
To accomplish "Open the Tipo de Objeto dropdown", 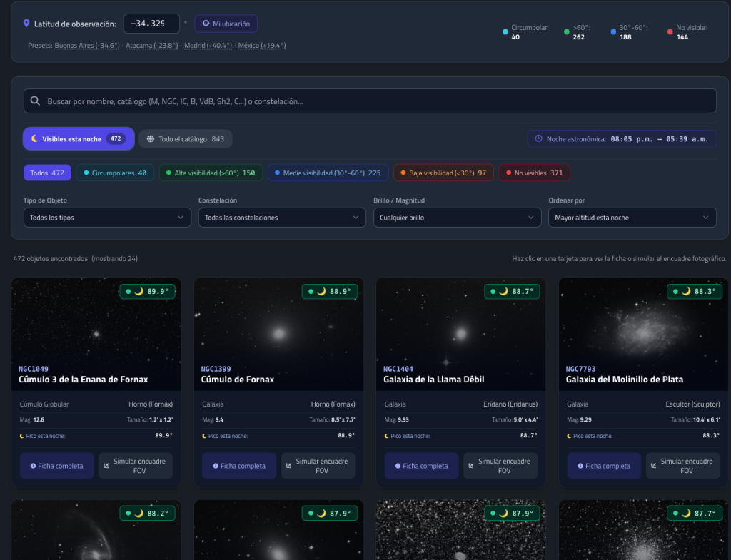I will [107, 218].
